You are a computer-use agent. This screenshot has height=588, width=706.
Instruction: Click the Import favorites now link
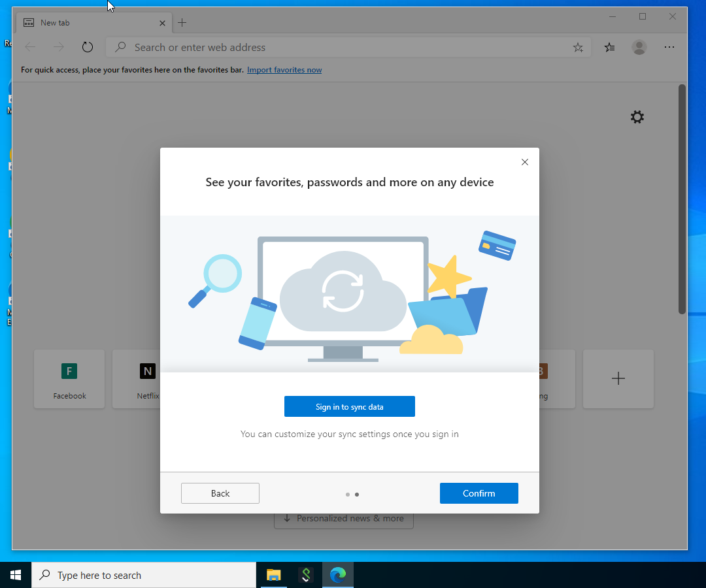(x=284, y=70)
